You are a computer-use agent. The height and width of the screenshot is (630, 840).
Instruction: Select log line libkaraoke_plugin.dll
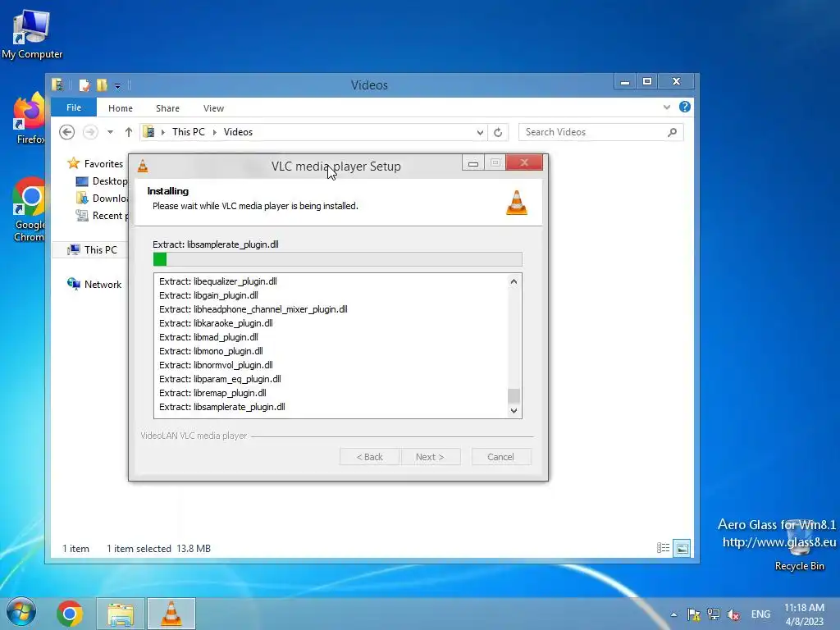(x=216, y=323)
